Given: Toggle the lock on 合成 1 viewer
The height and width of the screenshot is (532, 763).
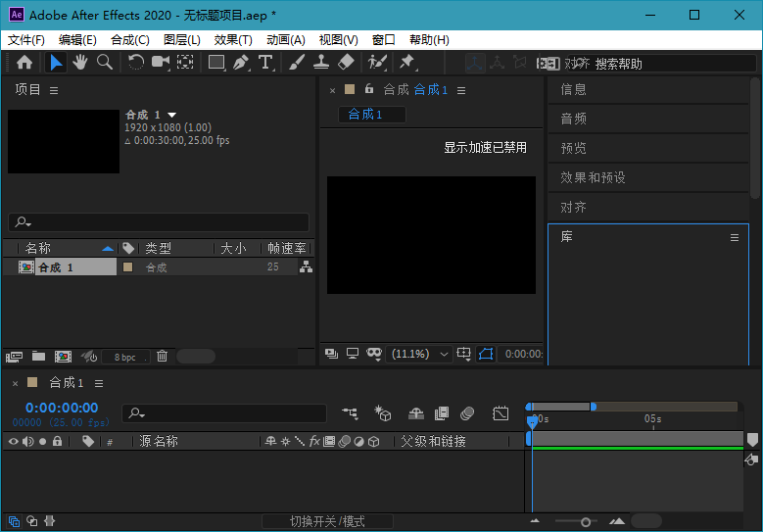Looking at the screenshot, I should tap(369, 89).
